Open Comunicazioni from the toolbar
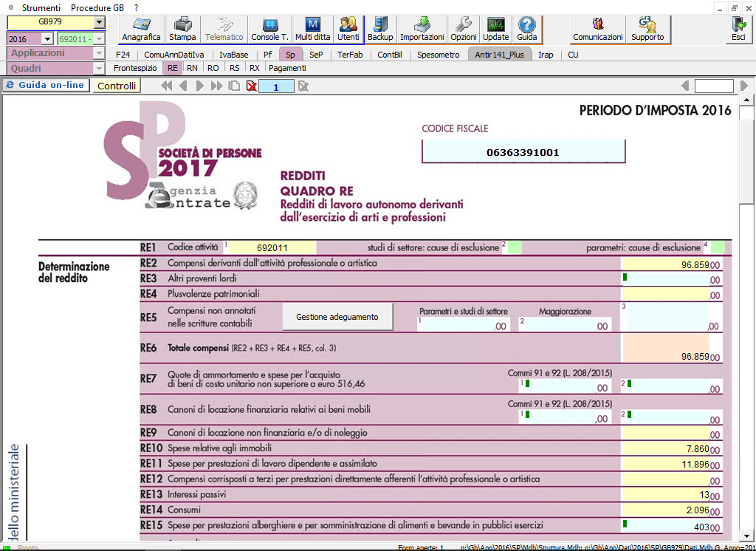756x551 pixels. pos(598,29)
